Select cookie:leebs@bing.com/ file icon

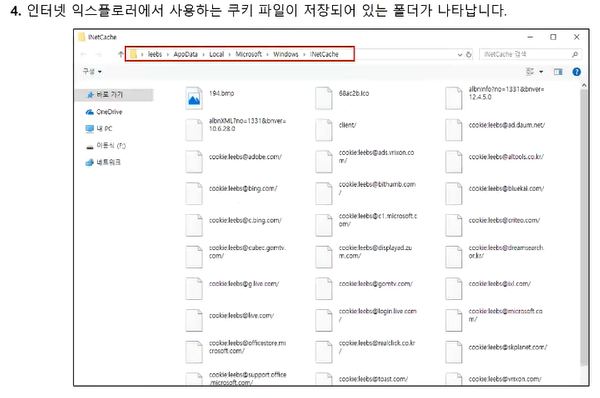194,193
